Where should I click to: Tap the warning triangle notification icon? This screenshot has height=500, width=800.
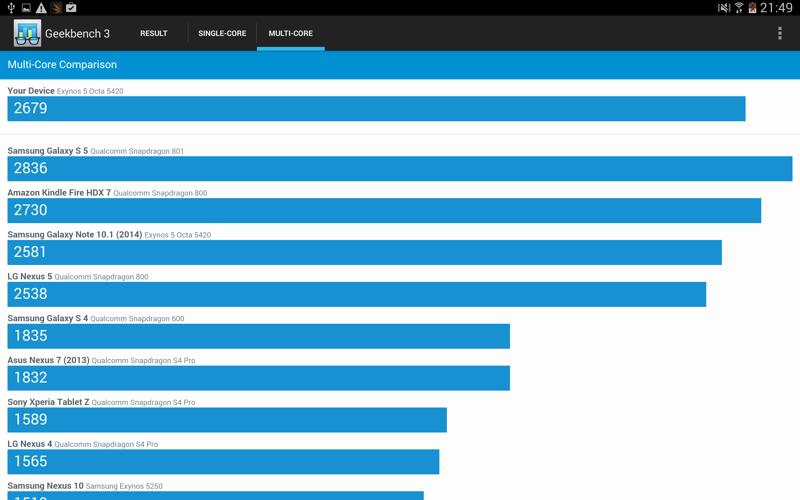(41, 8)
